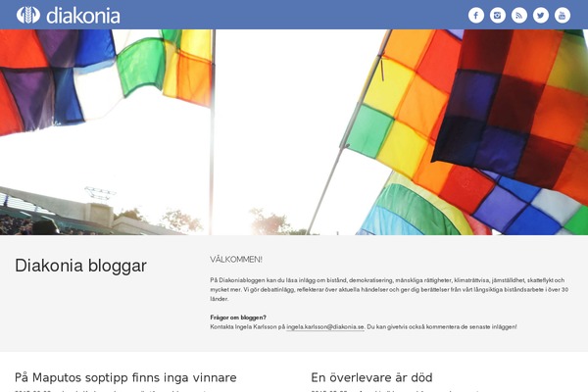Screen dimensions: 588x392
Task: Click the welcome paragraph about Diakoniabloggen
Action: point(389,289)
